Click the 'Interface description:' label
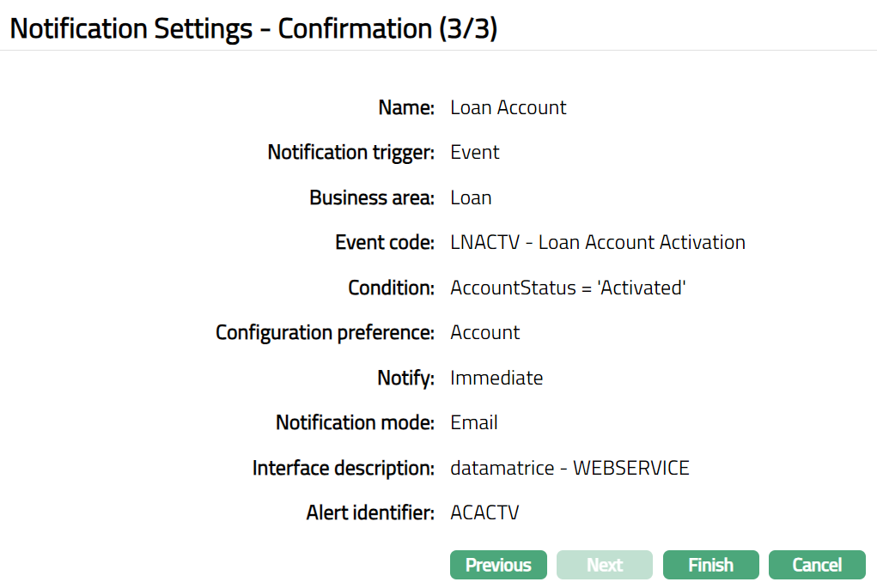 point(344,468)
